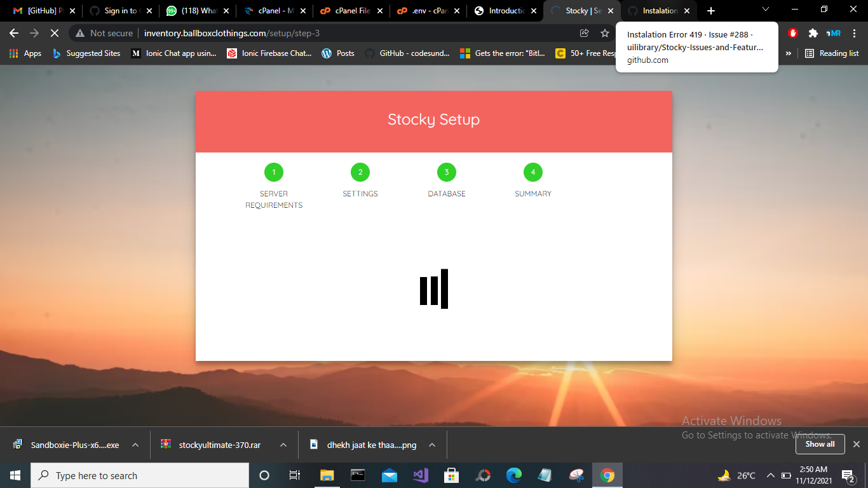Image resolution: width=868 pixels, height=488 pixels.
Task: Open the Microsoft Store taskbar icon
Action: 452,475
